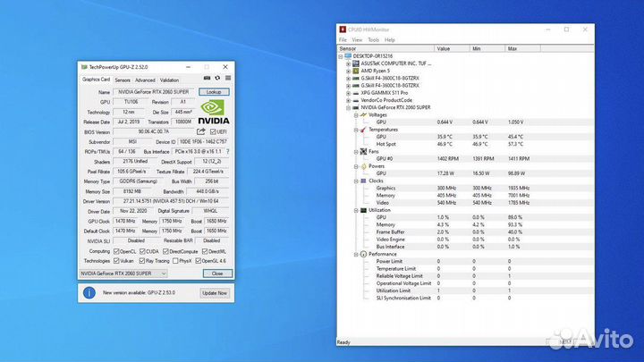Select the Frame Buffer utilization row
Screen dimensions: 644x362
(465, 232)
